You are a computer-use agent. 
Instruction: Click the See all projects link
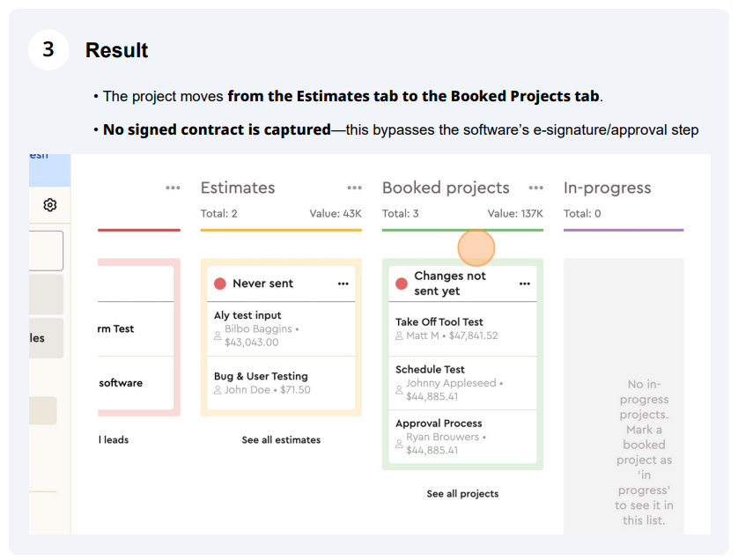pos(462,494)
